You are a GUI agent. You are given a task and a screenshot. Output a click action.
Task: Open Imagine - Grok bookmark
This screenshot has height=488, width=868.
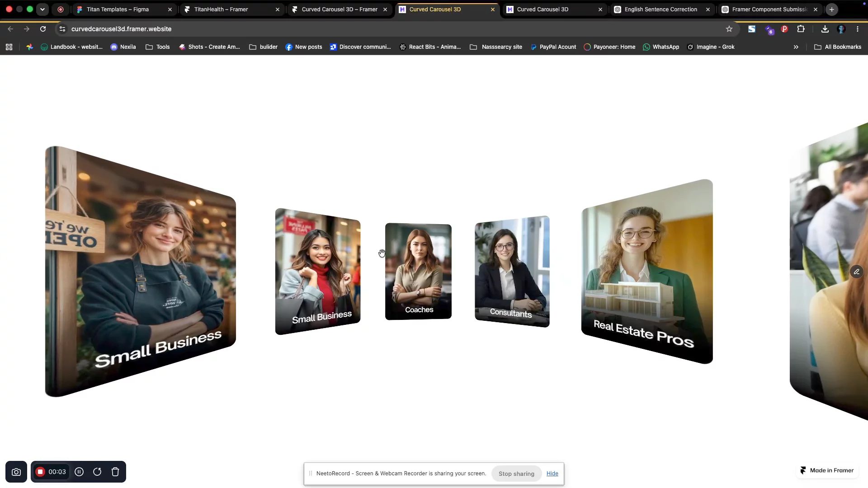coord(711,47)
